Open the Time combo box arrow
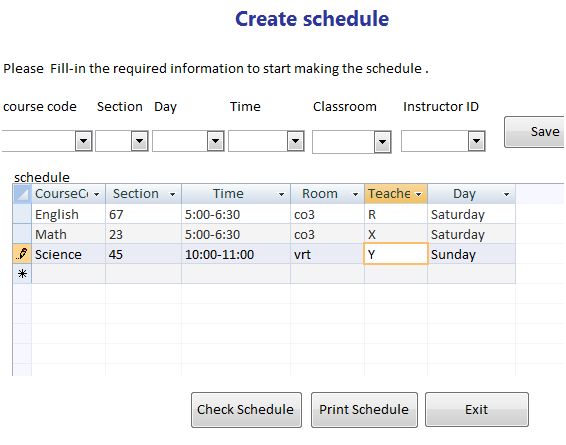Image resolution: width=566 pixels, height=445 pixels. pos(296,141)
